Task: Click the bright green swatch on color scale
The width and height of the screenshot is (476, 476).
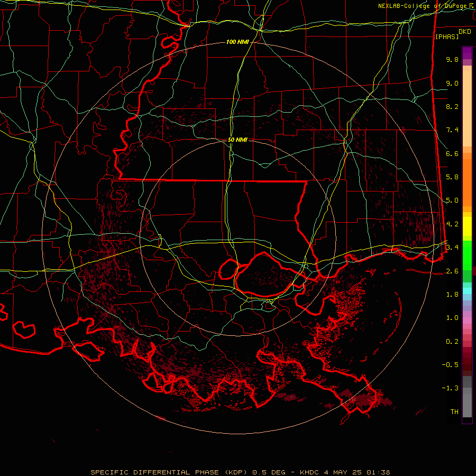Action: [x=467, y=255]
